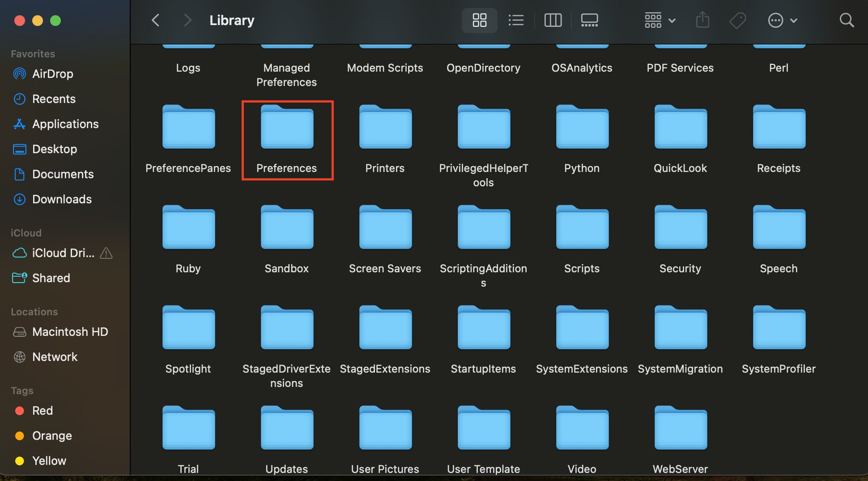This screenshot has height=481, width=868.
Task: Open the more actions dropdown menu
Action: tap(783, 20)
